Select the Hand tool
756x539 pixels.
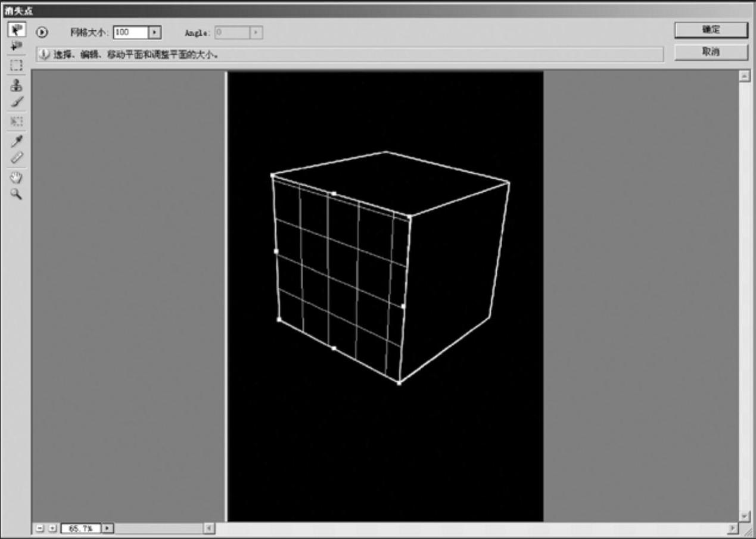click(16, 177)
